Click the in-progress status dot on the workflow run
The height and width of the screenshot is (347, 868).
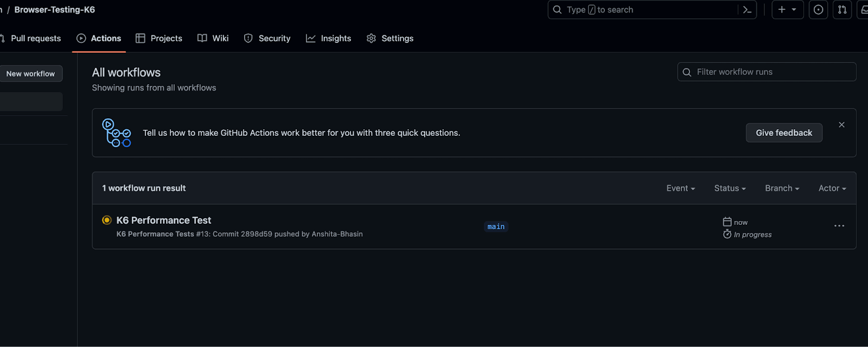click(x=107, y=219)
